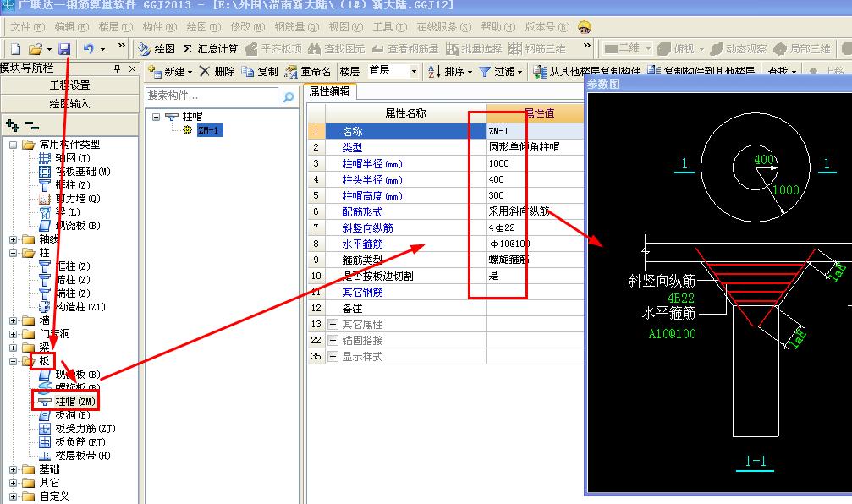Click 工程设置 navigation button
852x504 pixels.
(x=69, y=85)
